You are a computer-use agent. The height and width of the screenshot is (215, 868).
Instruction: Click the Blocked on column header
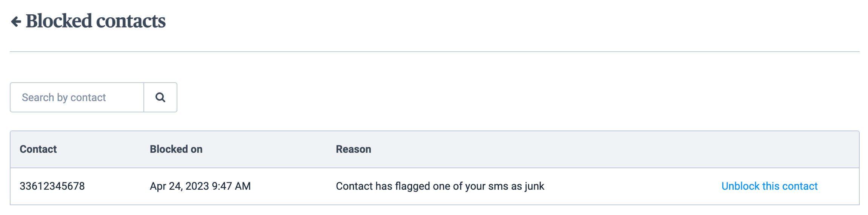(x=176, y=149)
